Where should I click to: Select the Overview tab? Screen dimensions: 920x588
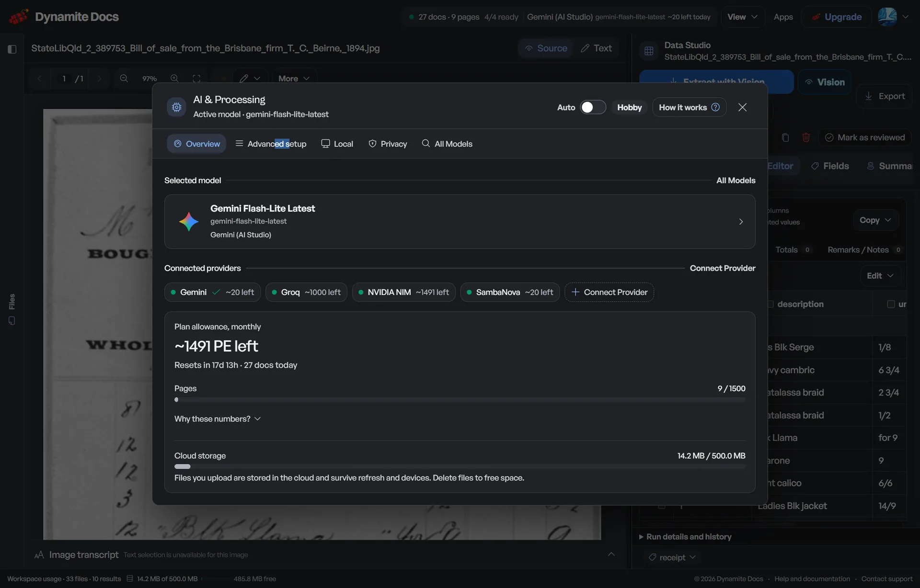click(196, 144)
